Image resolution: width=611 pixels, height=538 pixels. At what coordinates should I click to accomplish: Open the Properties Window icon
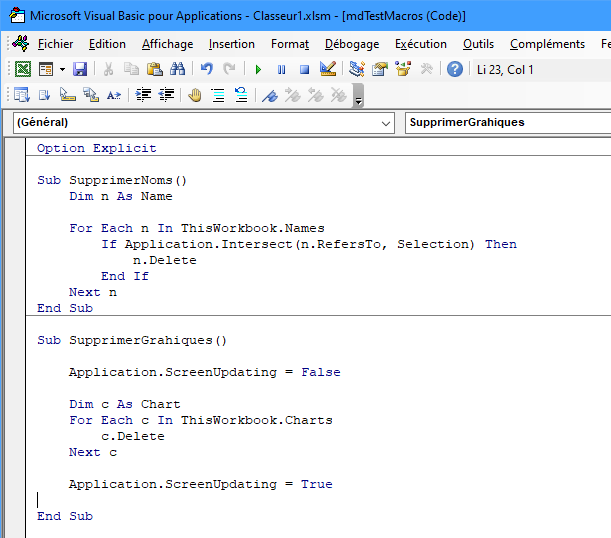click(380, 69)
